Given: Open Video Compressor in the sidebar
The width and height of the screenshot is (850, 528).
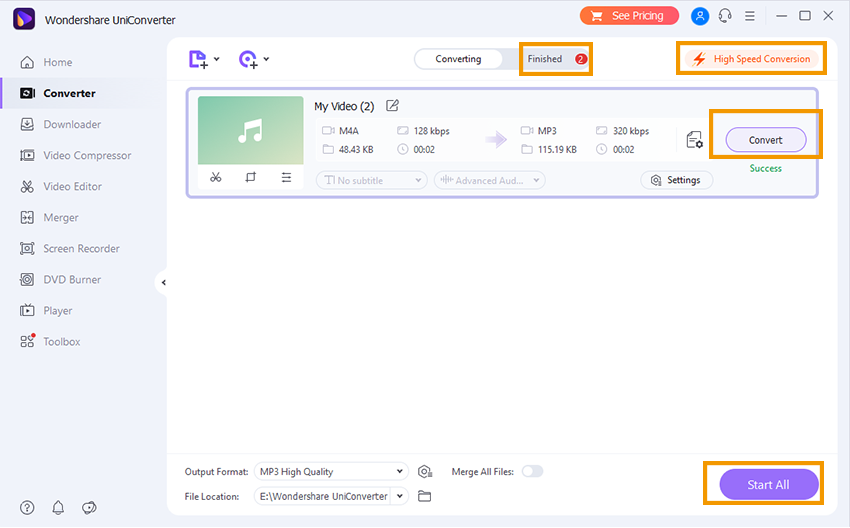Looking at the screenshot, I should pos(87,156).
